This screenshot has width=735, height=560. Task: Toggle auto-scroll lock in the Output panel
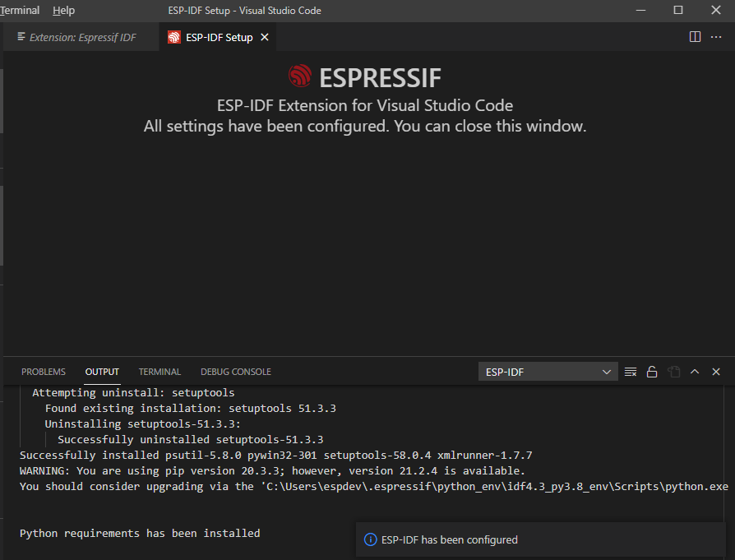tap(652, 371)
